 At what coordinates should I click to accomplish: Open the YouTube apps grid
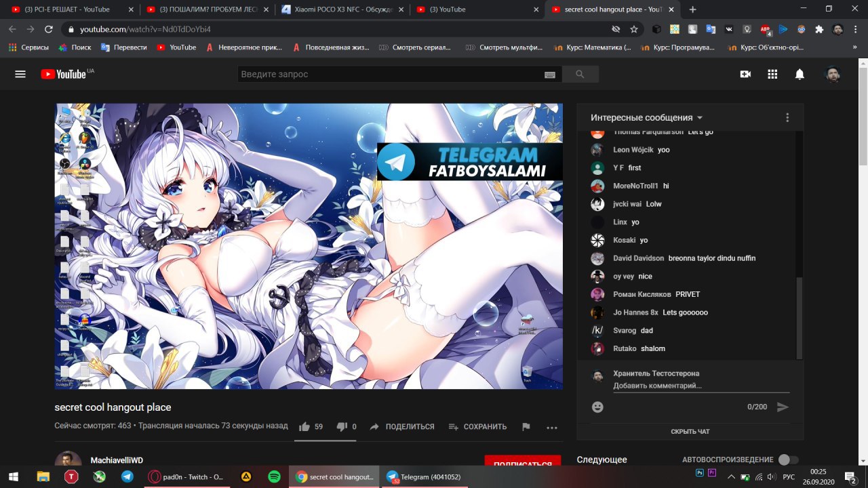point(772,74)
